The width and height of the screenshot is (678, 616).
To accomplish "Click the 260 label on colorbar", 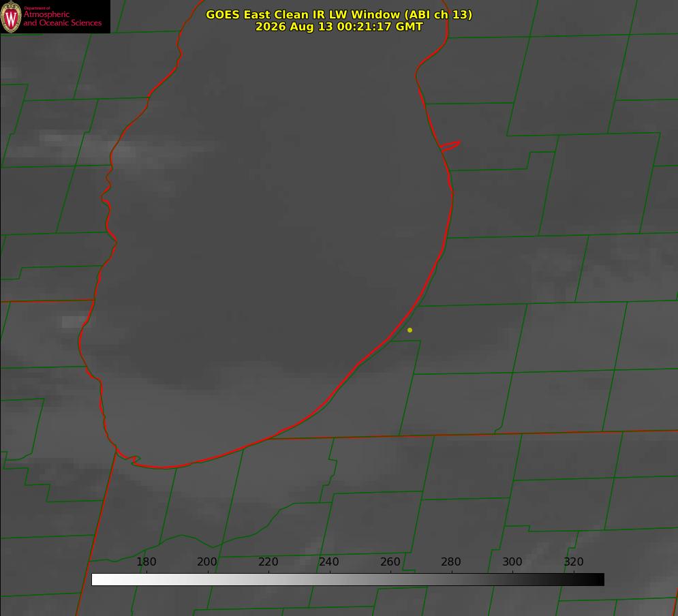I will tap(390, 561).
